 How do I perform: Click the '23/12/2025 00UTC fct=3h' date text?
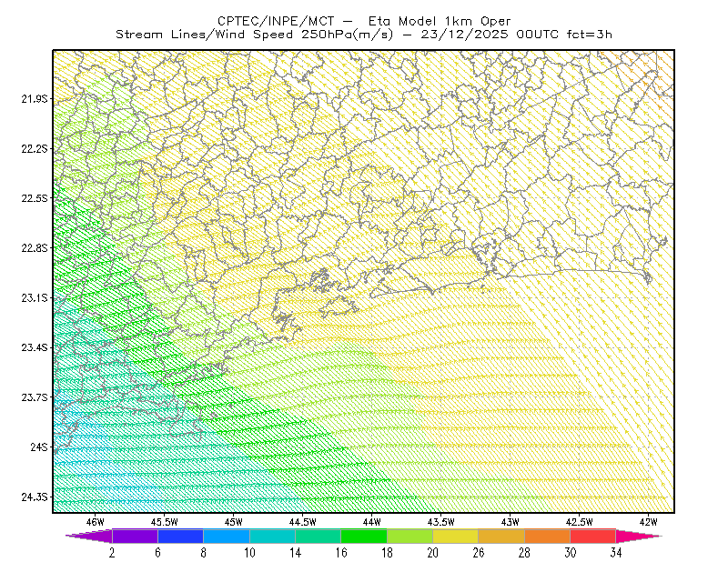pos(516,35)
